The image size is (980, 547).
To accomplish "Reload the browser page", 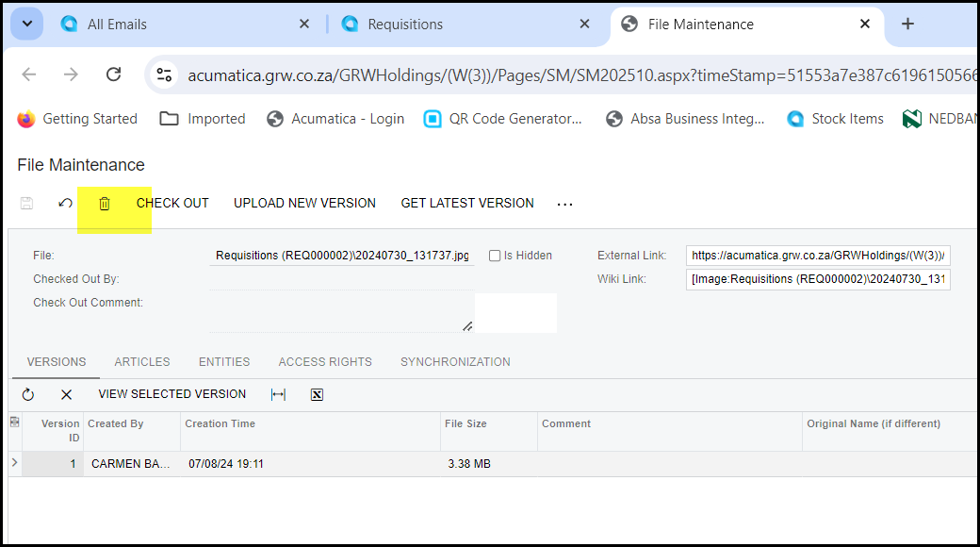I will (113, 75).
